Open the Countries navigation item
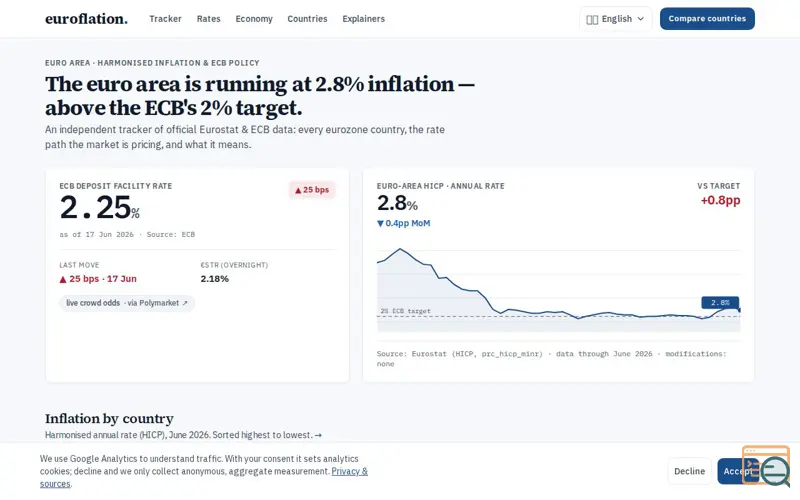The width and height of the screenshot is (800, 500). [307, 19]
